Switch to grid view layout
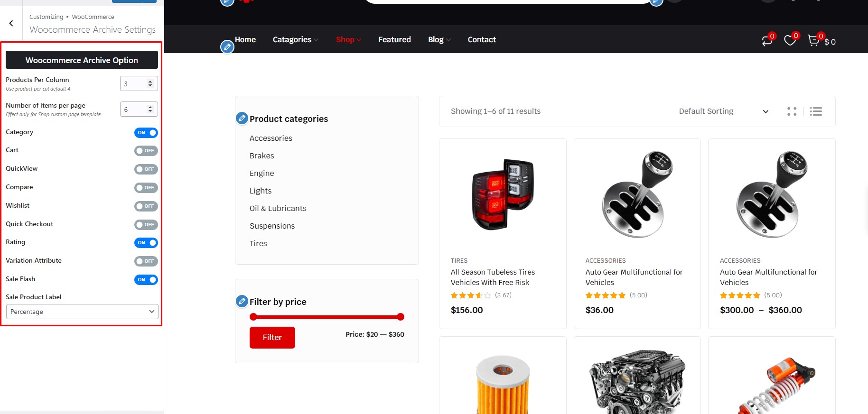 point(792,111)
